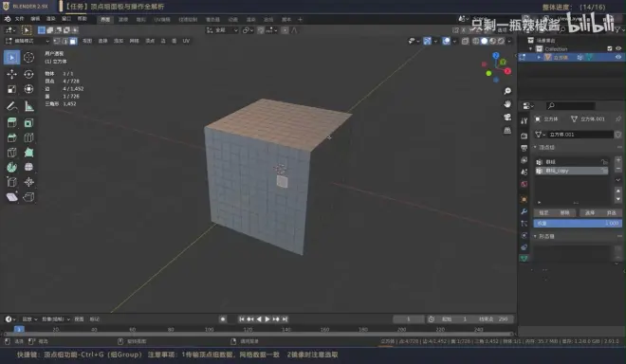The height and width of the screenshot is (364, 626).
Task: Select the Select Box tool
Action: (11, 58)
